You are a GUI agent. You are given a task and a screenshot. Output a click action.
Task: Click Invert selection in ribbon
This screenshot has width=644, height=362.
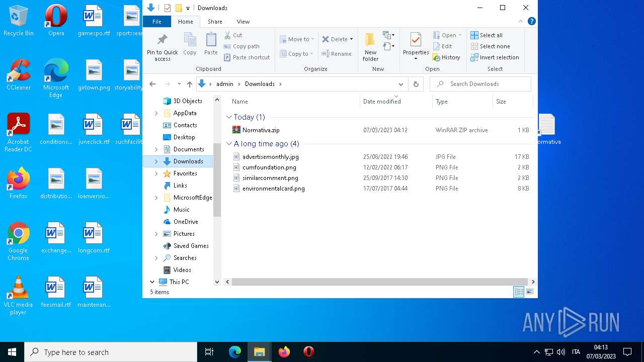point(495,57)
